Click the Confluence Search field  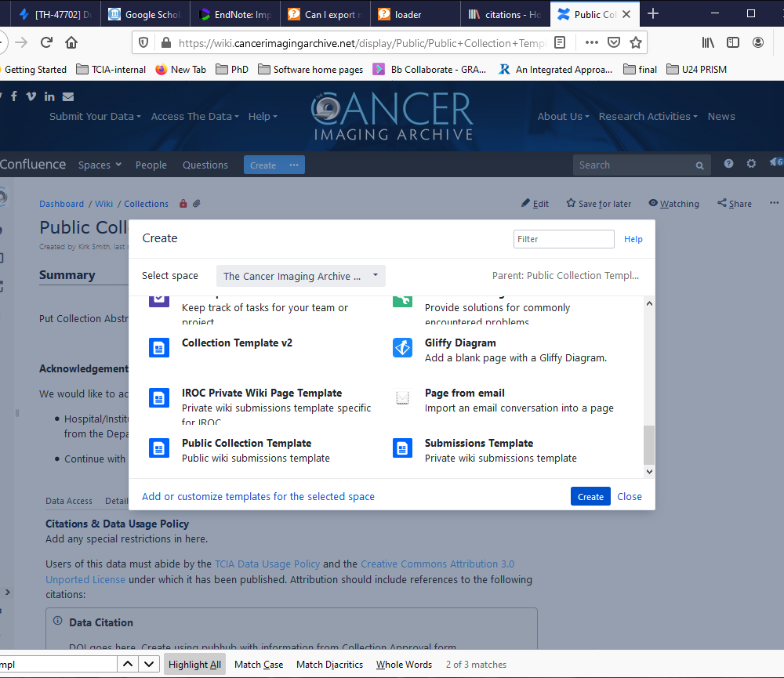(x=641, y=165)
